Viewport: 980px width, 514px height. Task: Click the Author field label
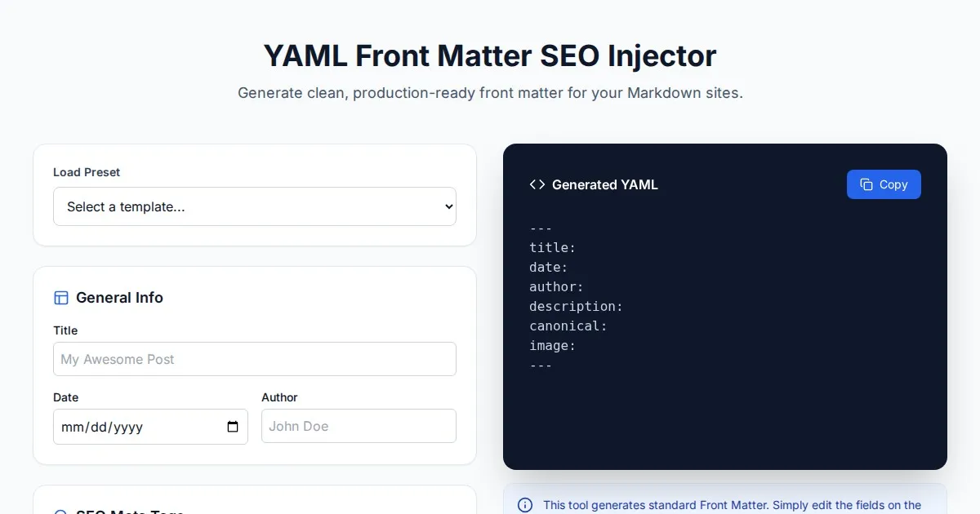tap(279, 397)
